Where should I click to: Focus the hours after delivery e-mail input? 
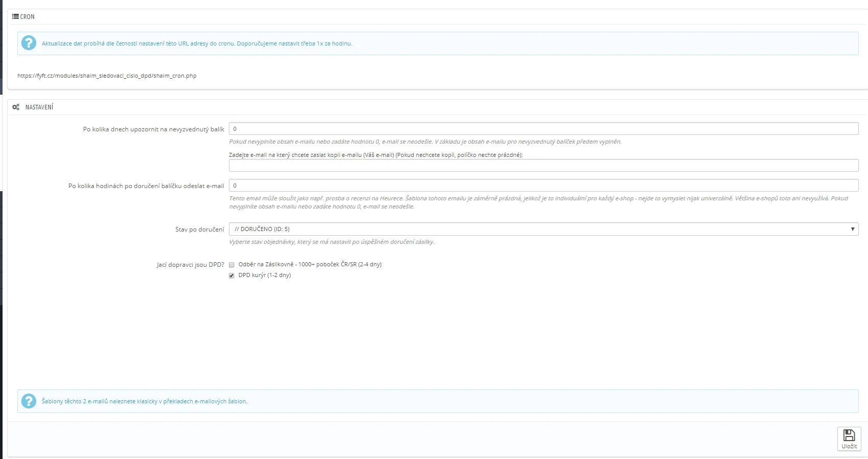[543, 186]
